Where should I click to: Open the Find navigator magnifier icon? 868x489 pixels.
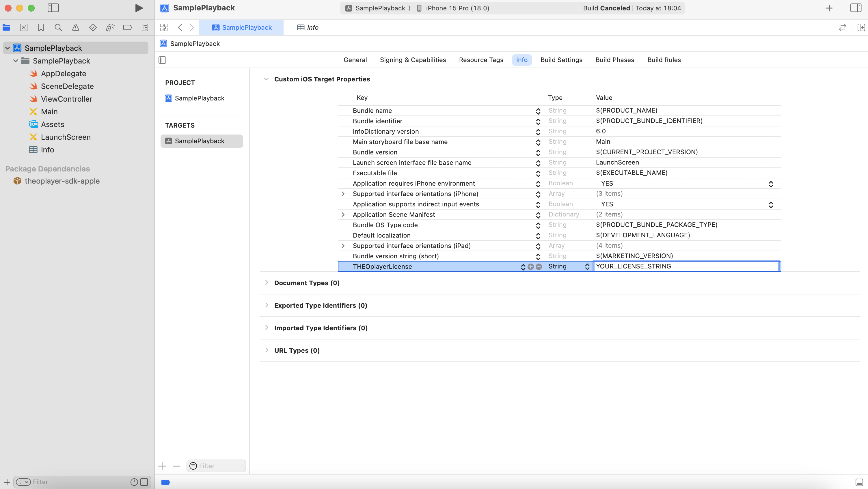click(x=58, y=28)
